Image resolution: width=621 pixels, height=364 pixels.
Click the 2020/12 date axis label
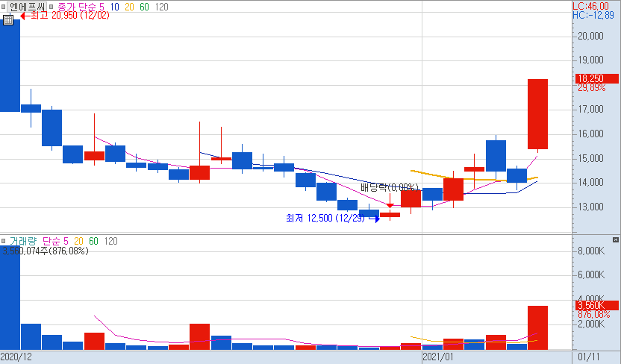[x=16, y=357]
